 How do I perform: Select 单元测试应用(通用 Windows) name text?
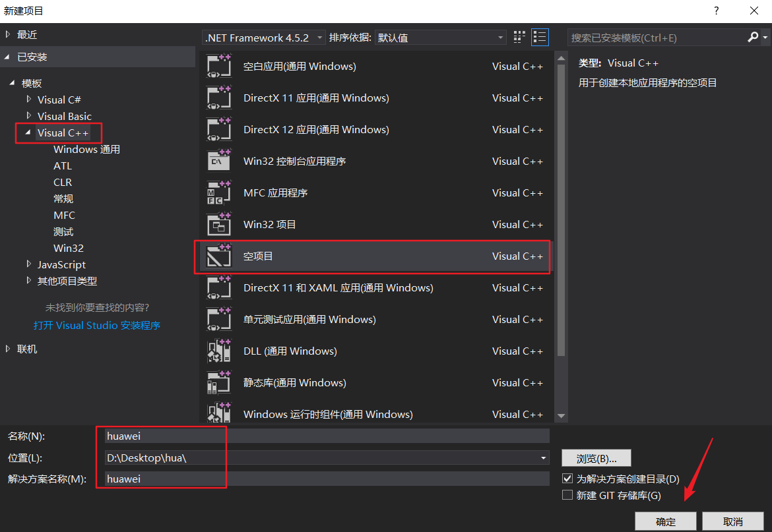309,320
